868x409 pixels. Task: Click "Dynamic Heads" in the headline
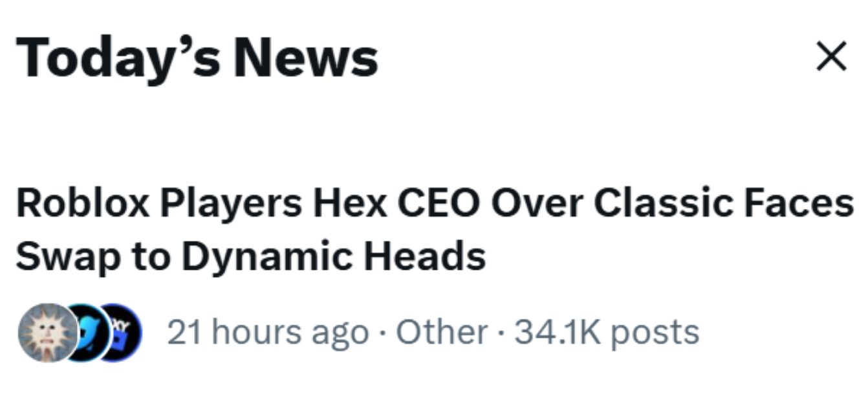(333, 256)
